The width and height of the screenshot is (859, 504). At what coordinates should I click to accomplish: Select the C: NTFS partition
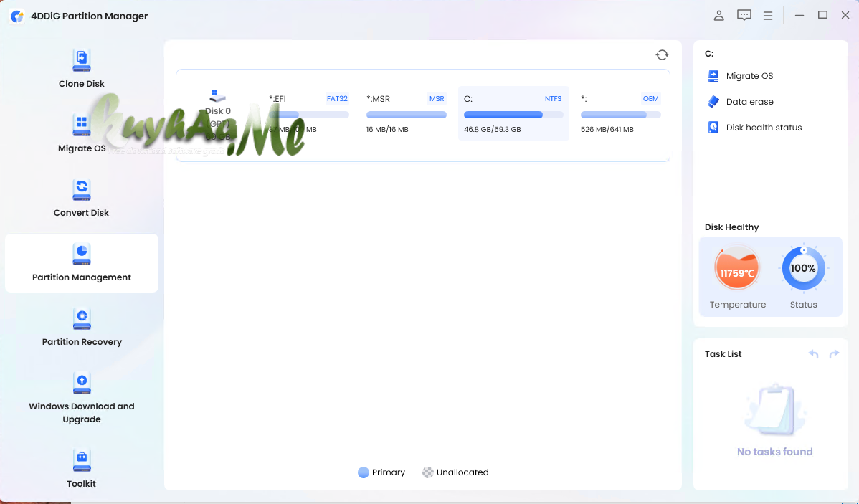[513, 113]
